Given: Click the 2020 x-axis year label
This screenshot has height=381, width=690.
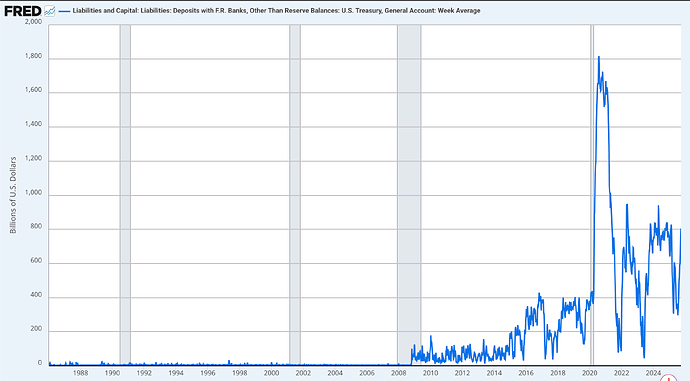Looking at the screenshot, I should [x=590, y=373].
